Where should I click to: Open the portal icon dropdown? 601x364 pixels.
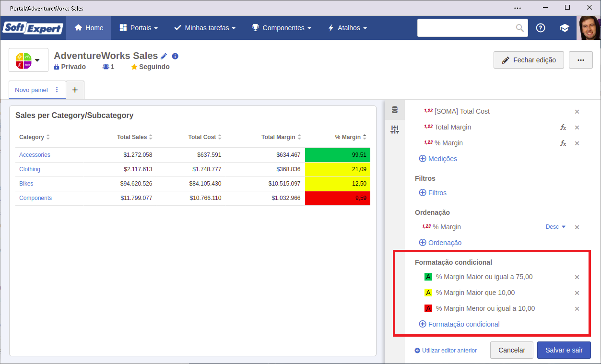28,60
